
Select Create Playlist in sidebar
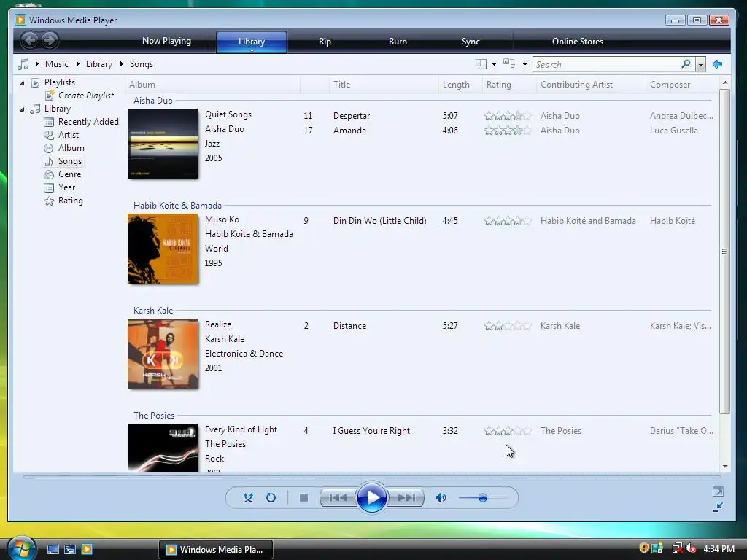[86, 96]
